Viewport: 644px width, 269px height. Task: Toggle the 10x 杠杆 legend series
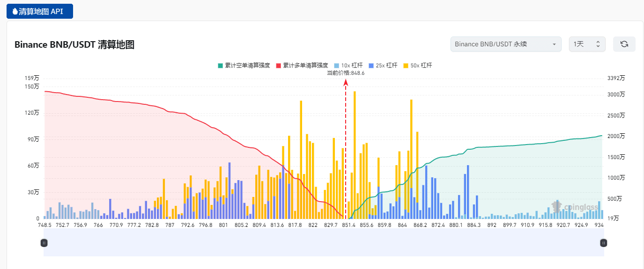click(348, 65)
